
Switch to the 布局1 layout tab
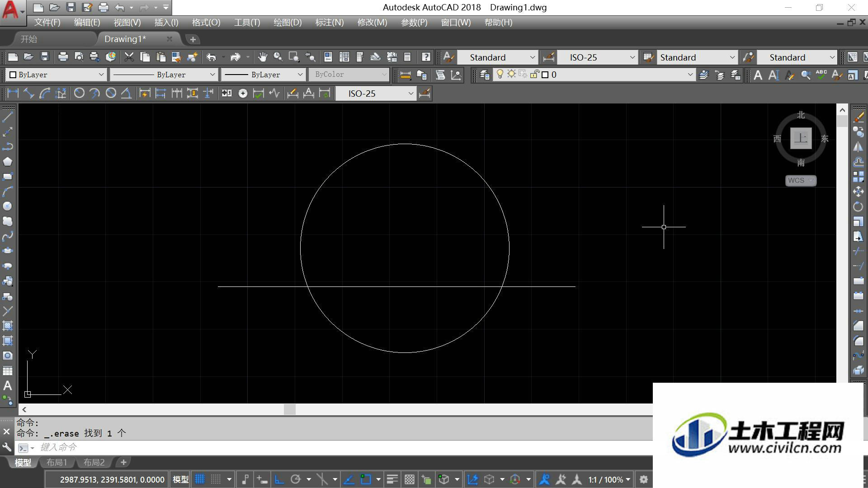click(x=57, y=462)
